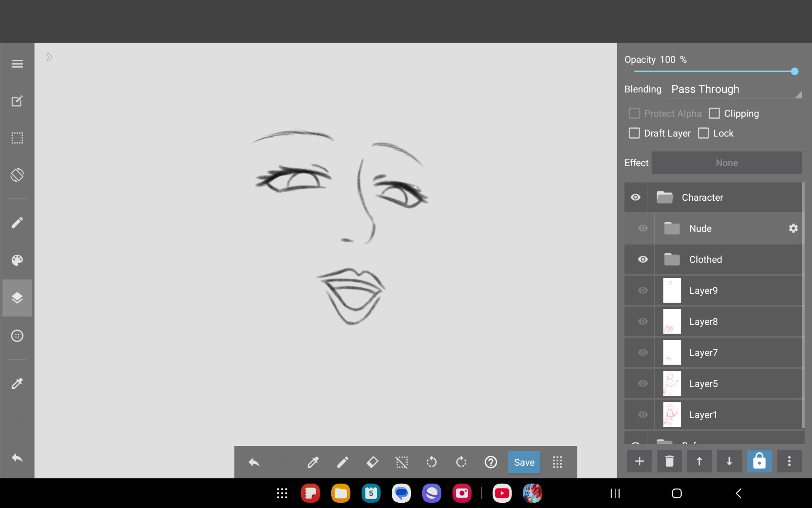This screenshot has height=508, width=812.
Task: Open layer options three-dot menu
Action: coord(789,461)
